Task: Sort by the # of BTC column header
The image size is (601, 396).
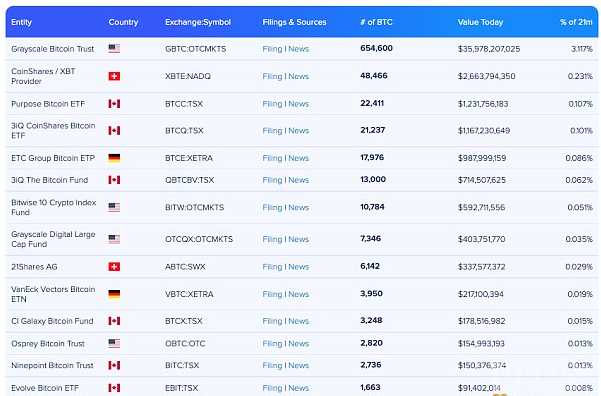Action: click(x=376, y=22)
